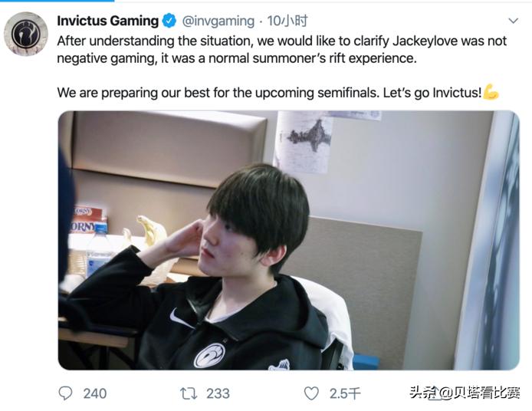Expand the tweet options chevron
The image size is (532, 411).
[514, 21]
